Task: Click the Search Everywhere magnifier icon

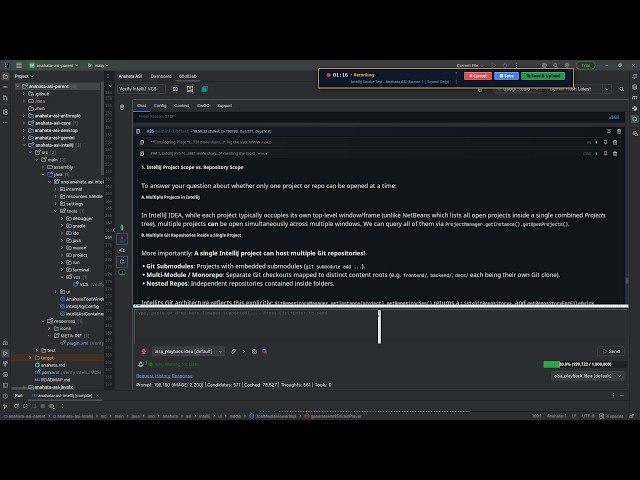Action: (x=556, y=65)
